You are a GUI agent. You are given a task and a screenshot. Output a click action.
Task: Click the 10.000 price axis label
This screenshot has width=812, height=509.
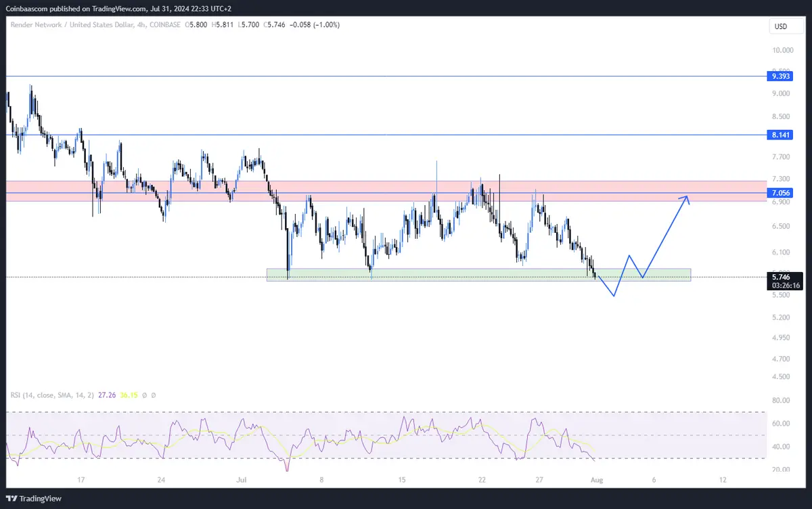[783, 50]
